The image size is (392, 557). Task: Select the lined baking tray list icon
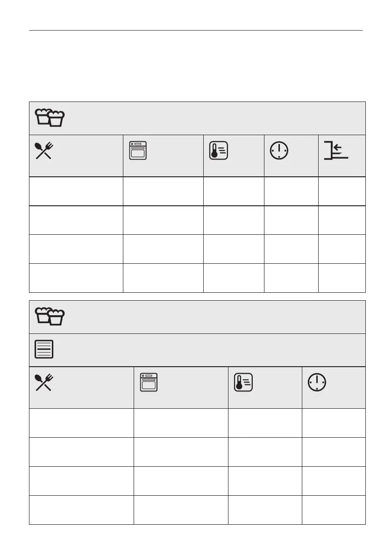[44, 349]
